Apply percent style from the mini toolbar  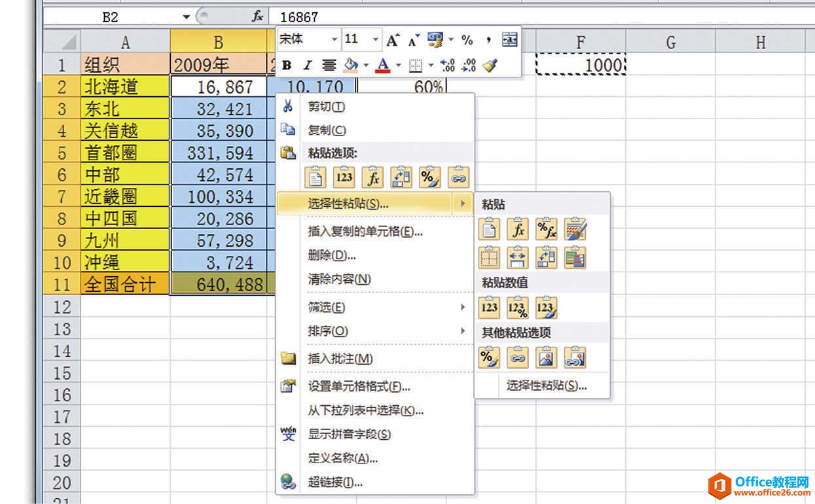click(467, 40)
